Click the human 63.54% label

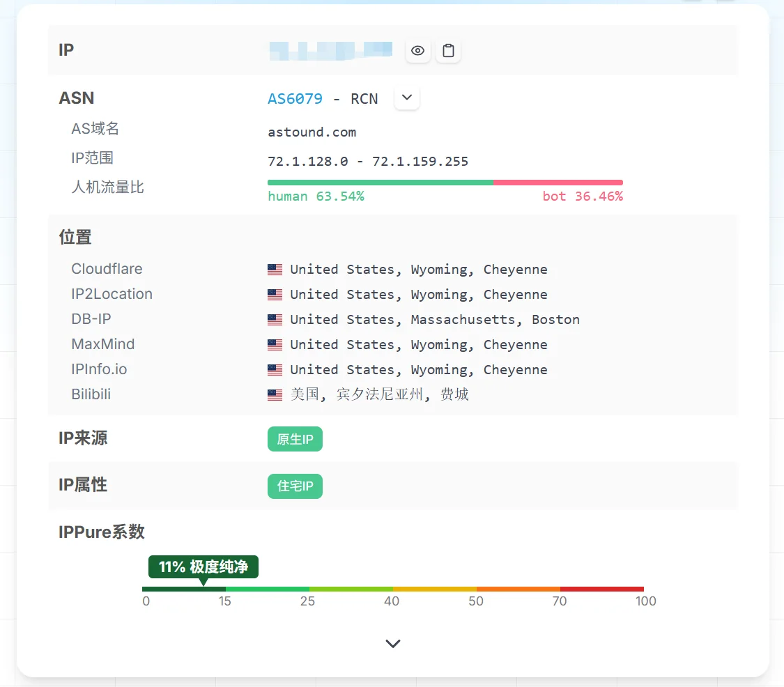click(316, 196)
